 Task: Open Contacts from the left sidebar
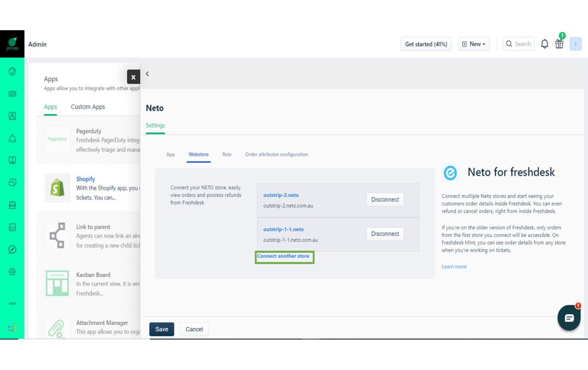pos(12,116)
